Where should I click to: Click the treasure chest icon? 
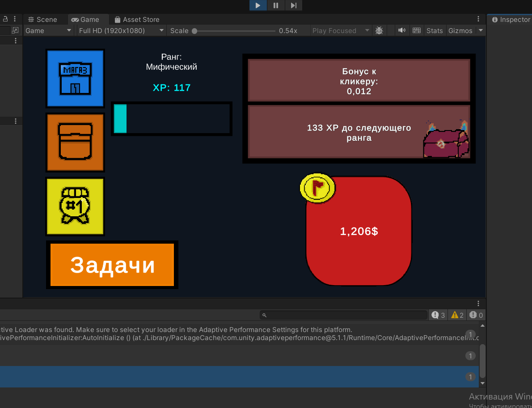pos(447,139)
